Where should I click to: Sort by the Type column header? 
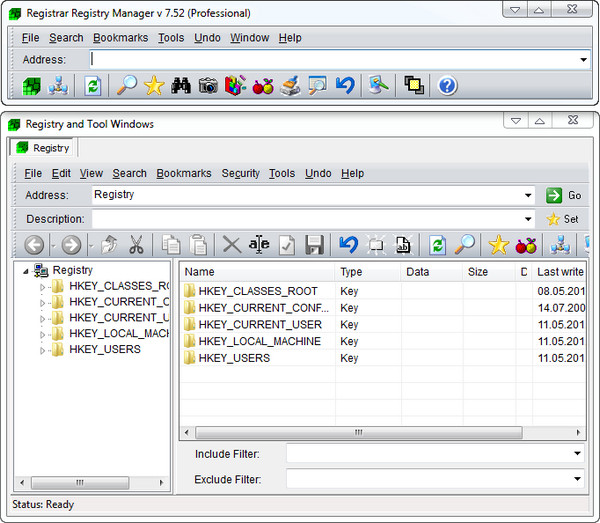[x=368, y=272]
